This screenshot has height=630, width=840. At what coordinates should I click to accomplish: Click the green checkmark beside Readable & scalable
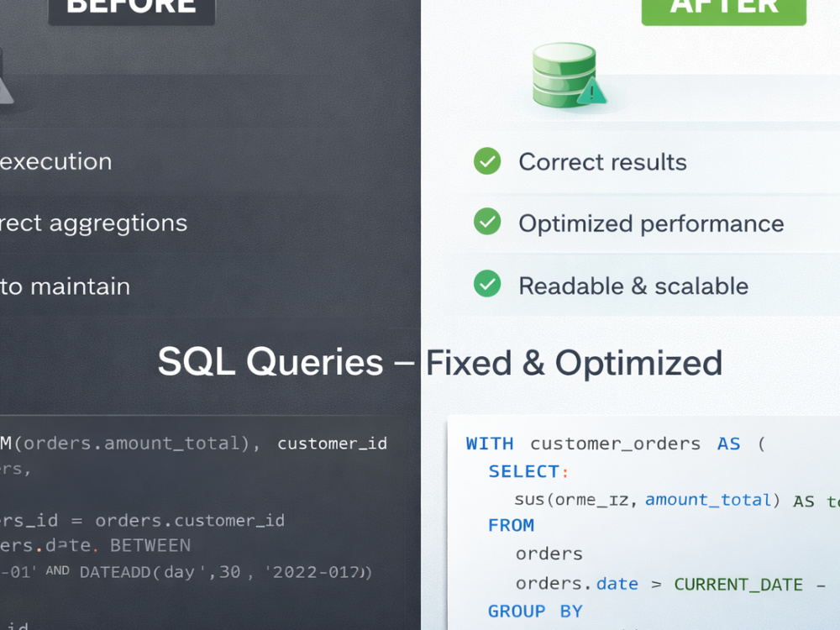coord(487,284)
